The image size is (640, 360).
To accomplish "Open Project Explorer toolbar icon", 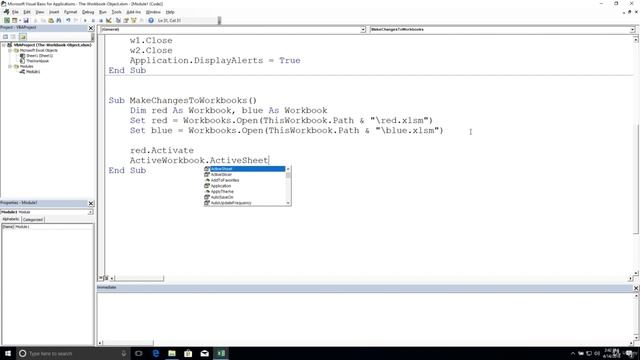I will [118, 20].
